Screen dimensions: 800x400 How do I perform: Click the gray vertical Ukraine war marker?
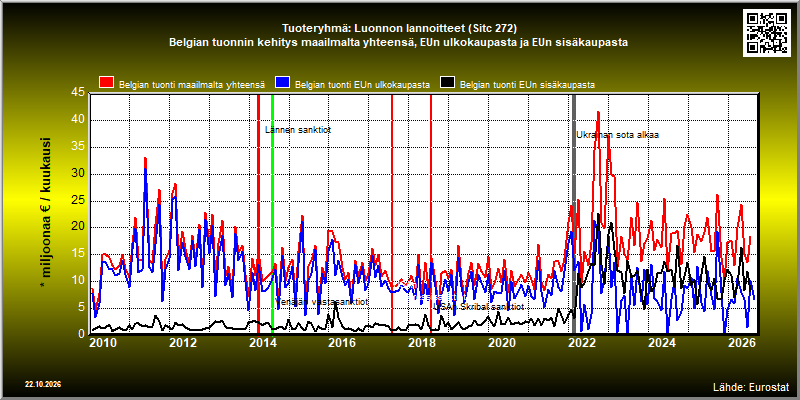[574, 214]
